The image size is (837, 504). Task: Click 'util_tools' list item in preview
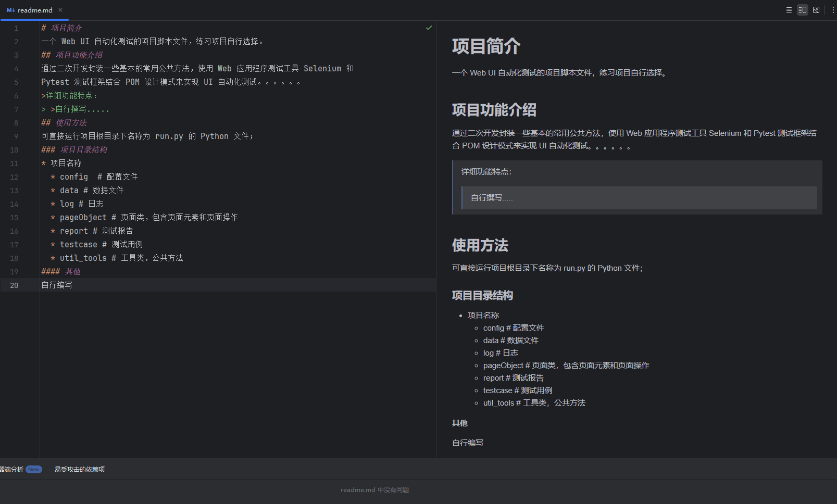(x=534, y=403)
